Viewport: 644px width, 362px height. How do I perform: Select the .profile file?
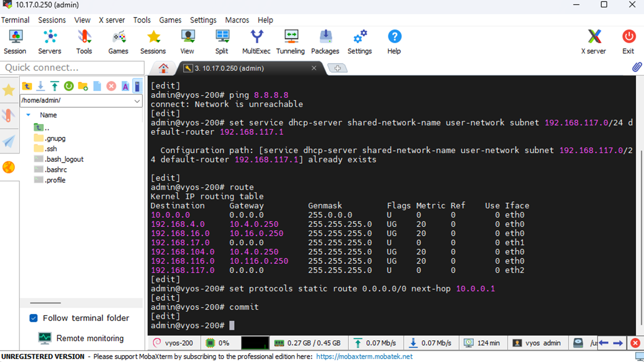pyautogui.click(x=50, y=180)
